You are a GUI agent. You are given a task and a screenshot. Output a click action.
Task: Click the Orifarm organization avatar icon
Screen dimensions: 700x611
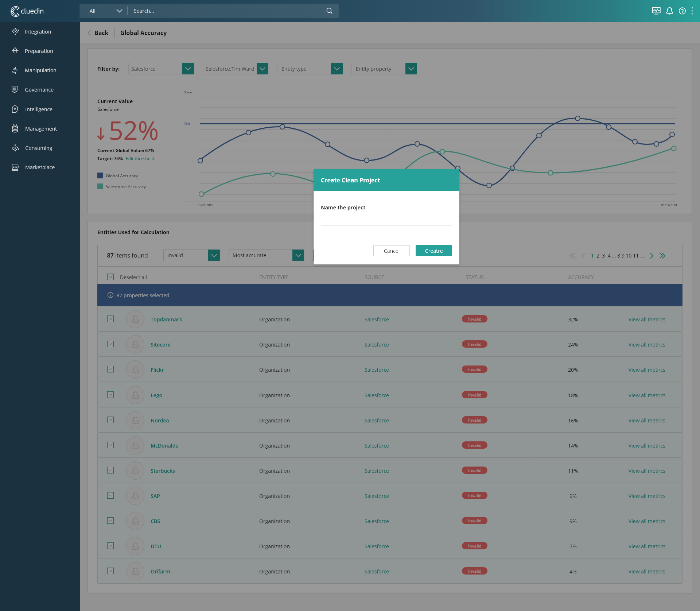pyautogui.click(x=135, y=571)
